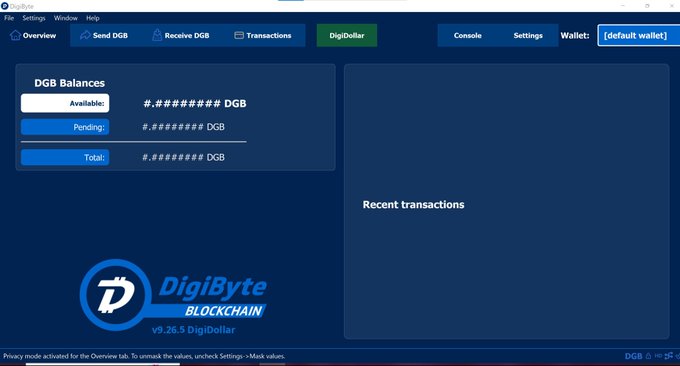This screenshot has width=680, height=366.
Task: Click the DGB Balances heading
Action: coord(69,83)
